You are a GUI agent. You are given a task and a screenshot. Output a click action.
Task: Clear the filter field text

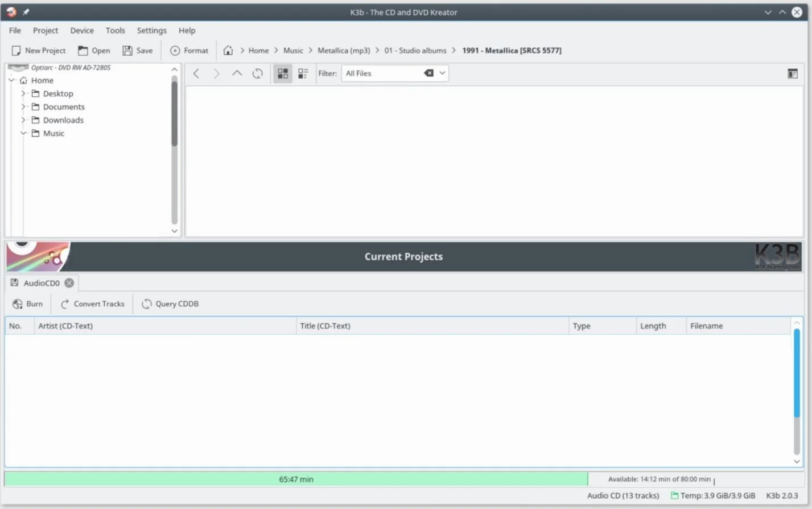(x=428, y=73)
